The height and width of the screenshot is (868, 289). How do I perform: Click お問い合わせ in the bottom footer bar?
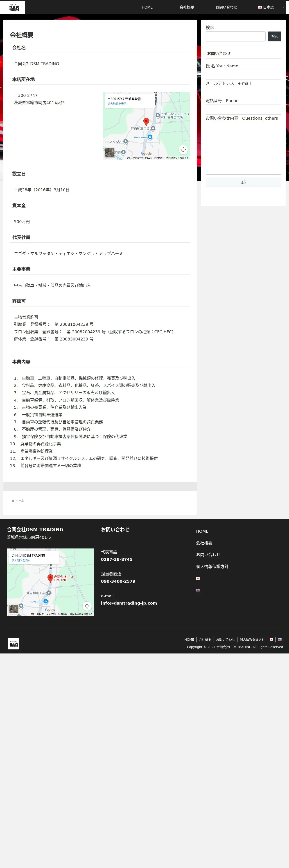225,640
